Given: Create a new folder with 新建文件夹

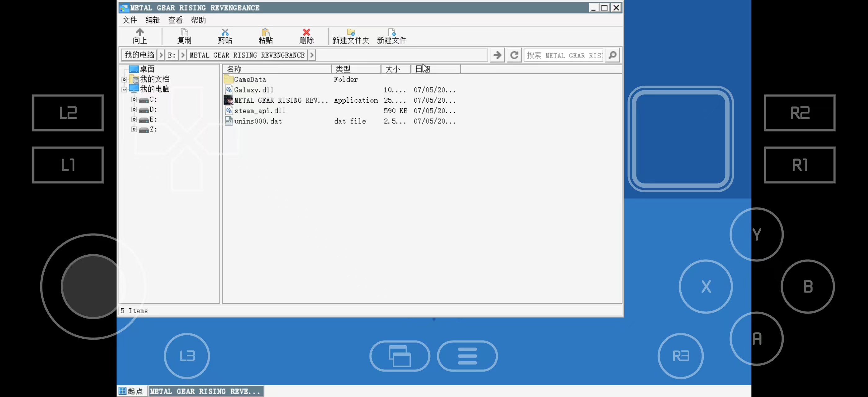Looking at the screenshot, I should [350, 36].
